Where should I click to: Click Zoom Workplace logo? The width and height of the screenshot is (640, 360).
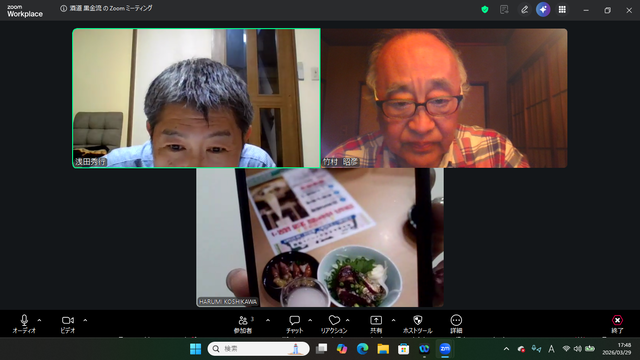click(x=24, y=11)
